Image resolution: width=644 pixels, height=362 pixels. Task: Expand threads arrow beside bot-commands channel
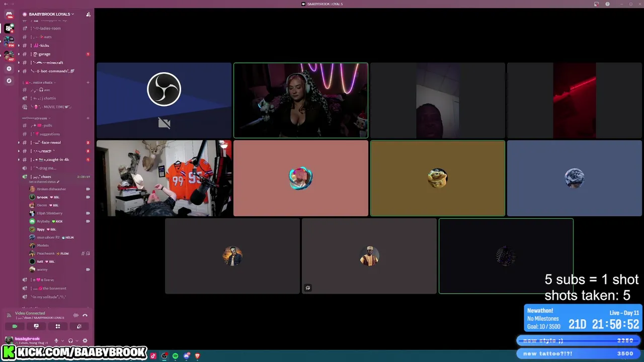(19, 71)
